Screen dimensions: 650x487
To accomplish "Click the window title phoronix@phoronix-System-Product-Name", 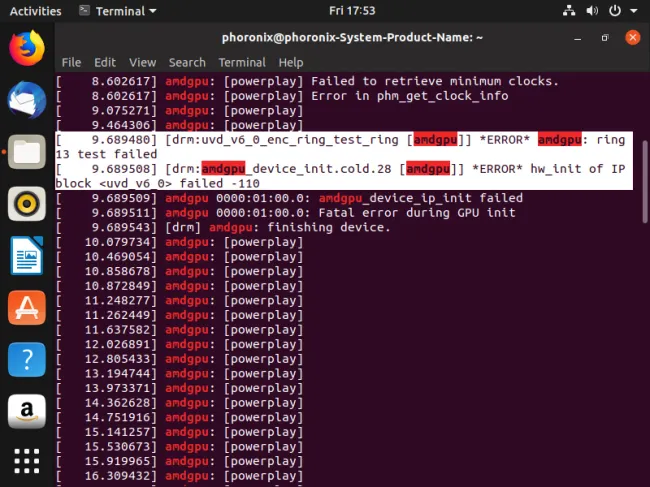I will (x=352, y=38).
